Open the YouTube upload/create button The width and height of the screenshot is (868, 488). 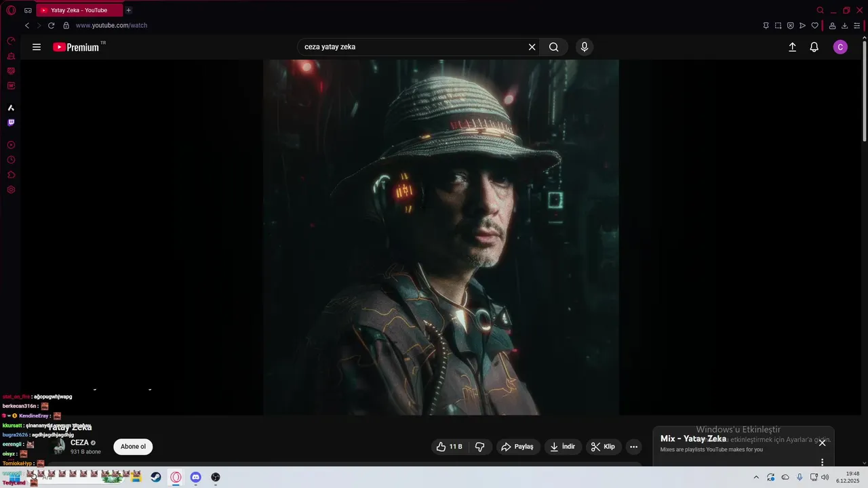click(x=792, y=47)
